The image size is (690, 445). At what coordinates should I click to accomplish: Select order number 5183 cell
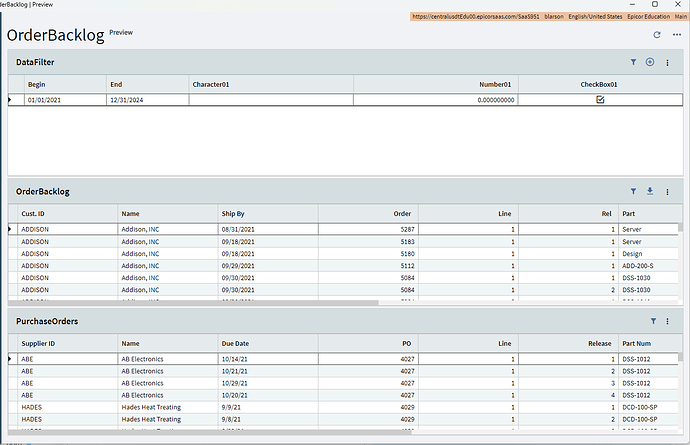[x=368, y=242]
